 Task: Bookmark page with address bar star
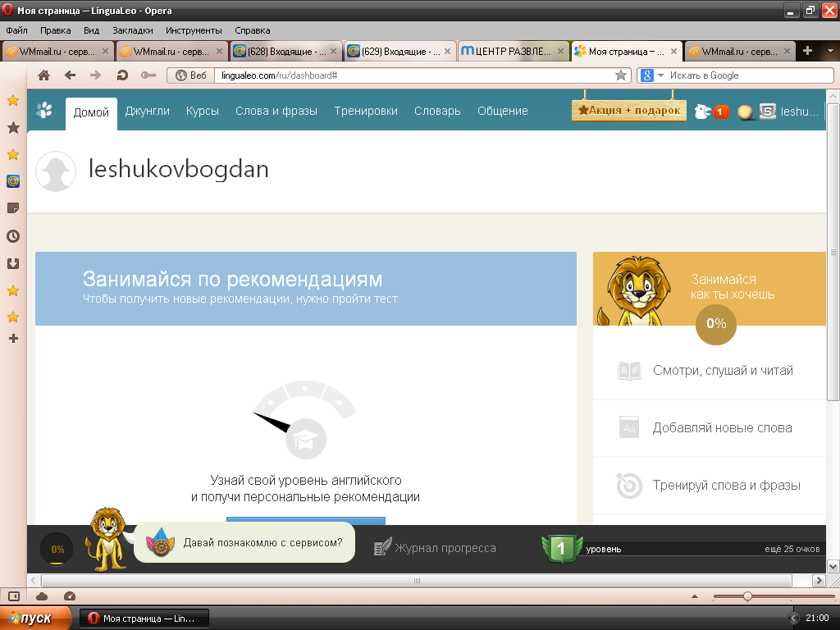coord(621,75)
